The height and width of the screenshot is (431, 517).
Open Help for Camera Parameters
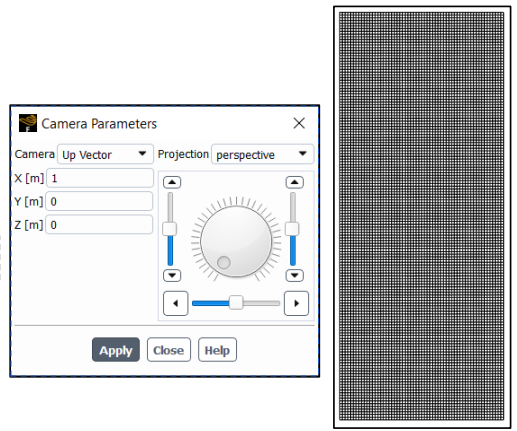point(217,350)
